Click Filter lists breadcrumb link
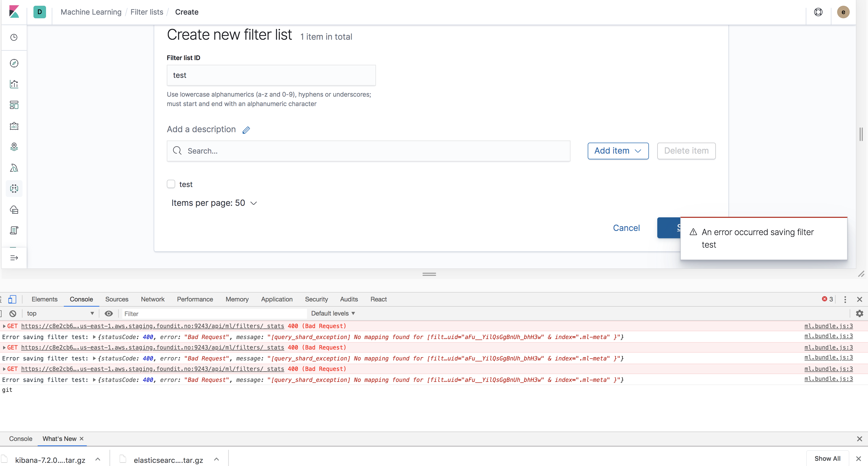Screen dimensions: 868x466 pyautogui.click(x=147, y=12)
